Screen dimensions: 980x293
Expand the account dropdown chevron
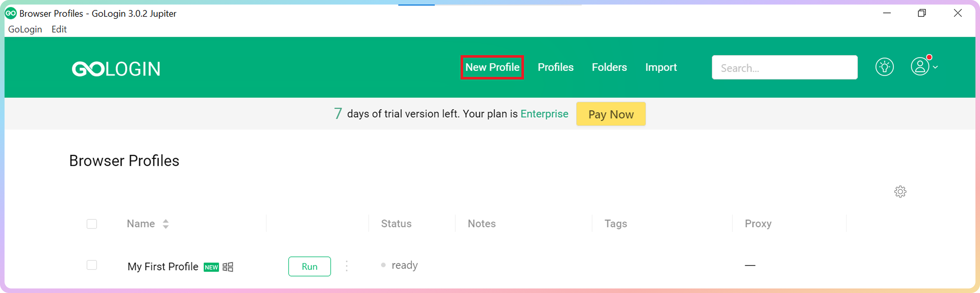(x=935, y=67)
